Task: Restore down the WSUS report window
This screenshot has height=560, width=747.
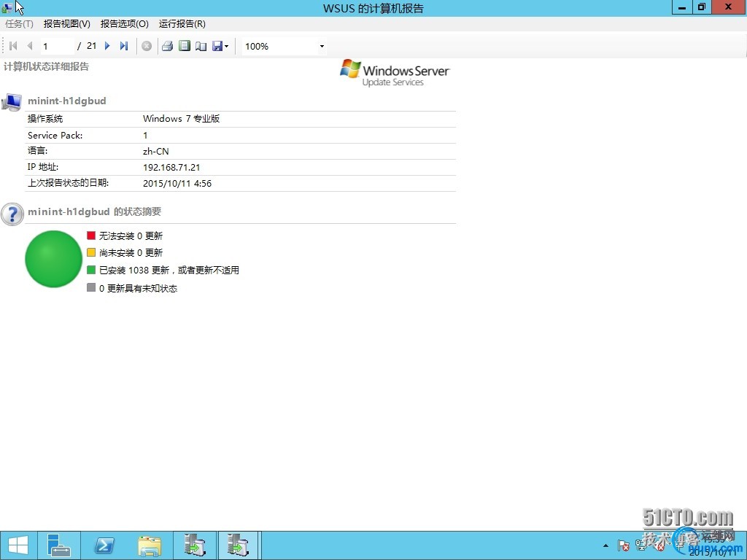Action: [702, 7]
